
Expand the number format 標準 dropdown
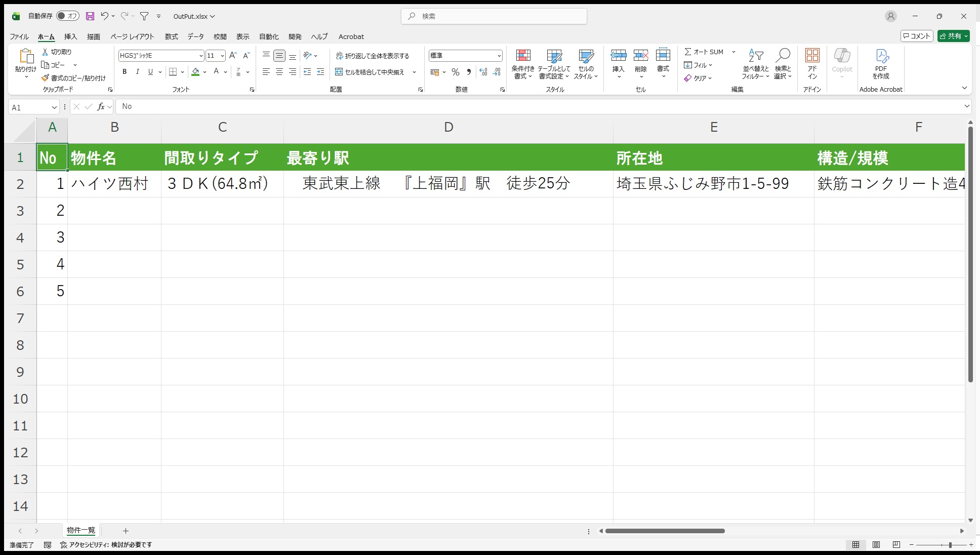point(499,56)
